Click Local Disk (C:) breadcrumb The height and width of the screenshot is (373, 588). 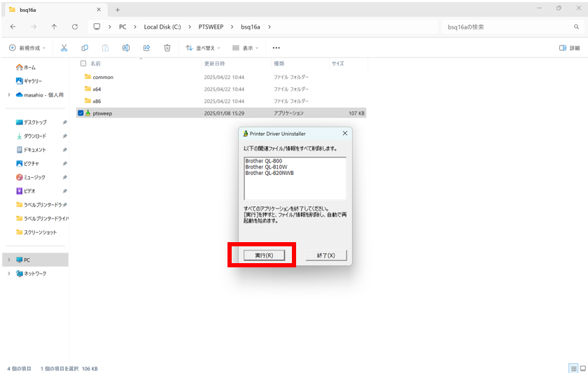point(162,27)
